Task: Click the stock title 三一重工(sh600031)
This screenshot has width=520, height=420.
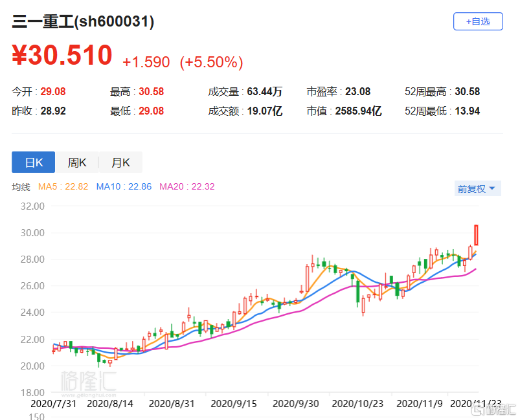Action: click(83, 22)
